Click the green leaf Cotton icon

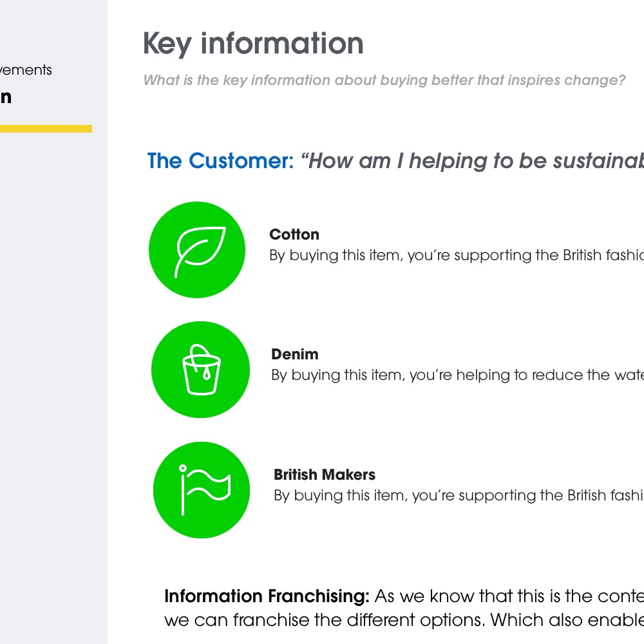197,250
